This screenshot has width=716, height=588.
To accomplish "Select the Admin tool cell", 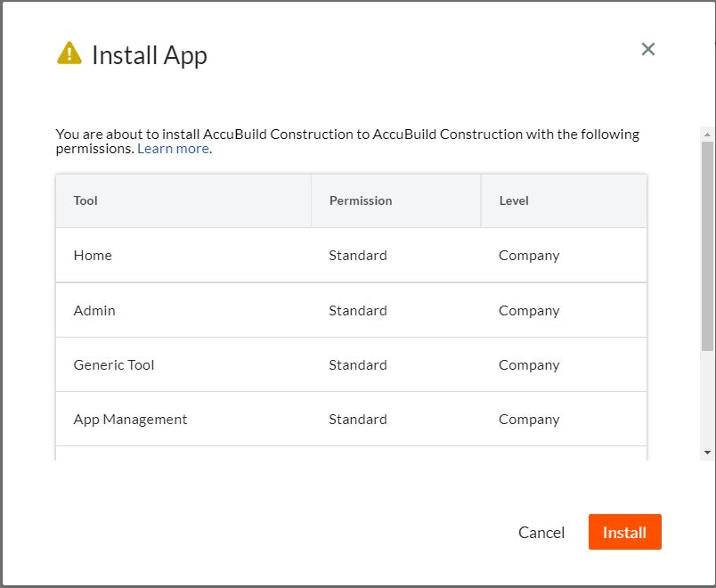I will point(183,310).
